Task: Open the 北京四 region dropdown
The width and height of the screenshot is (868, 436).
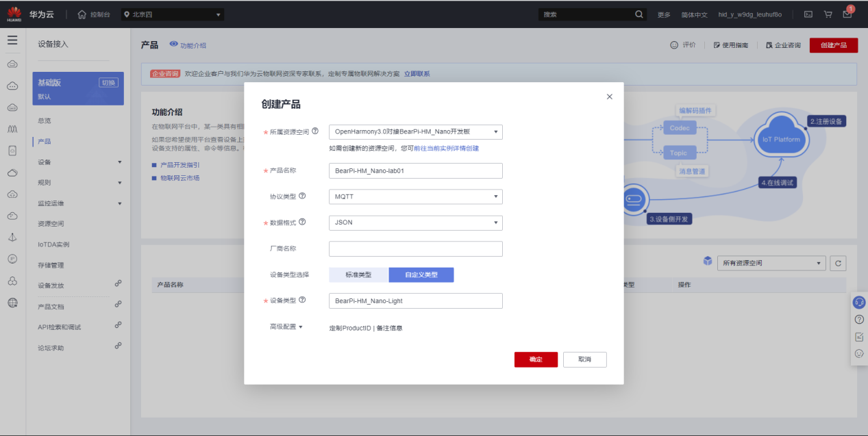Action: [x=172, y=14]
